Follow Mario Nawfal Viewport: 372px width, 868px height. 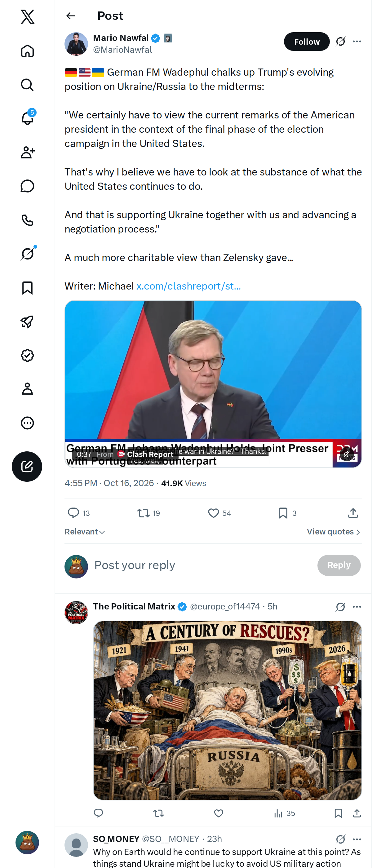pos(307,42)
